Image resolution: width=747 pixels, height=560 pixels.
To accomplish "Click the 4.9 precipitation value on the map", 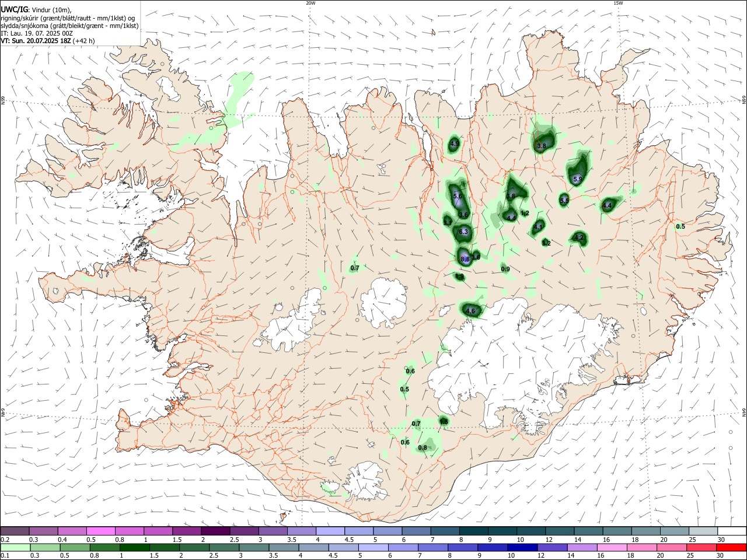I will (x=455, y=143).
